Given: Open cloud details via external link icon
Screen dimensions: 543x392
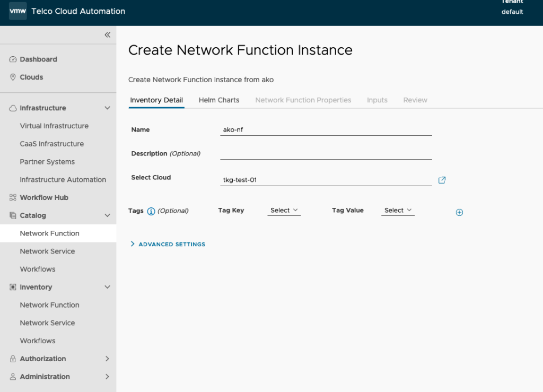Looking at the screenshot, I should (442, 180).
